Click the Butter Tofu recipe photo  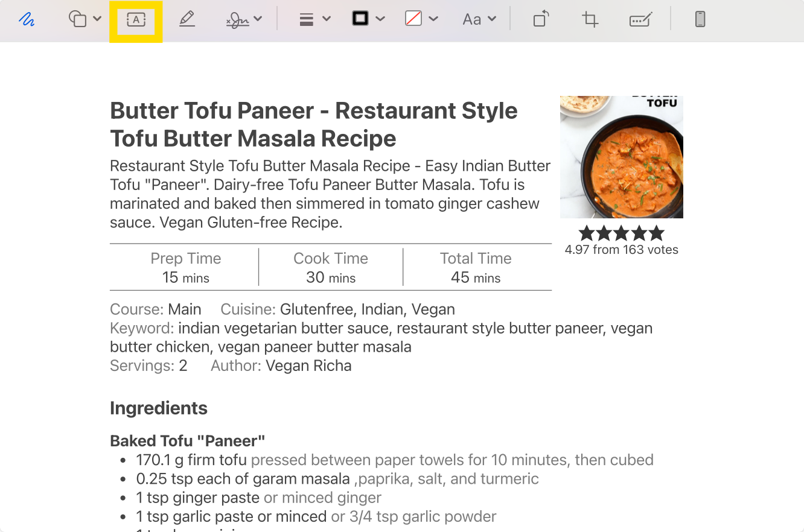pyautogui.click(x=622, y=157)
